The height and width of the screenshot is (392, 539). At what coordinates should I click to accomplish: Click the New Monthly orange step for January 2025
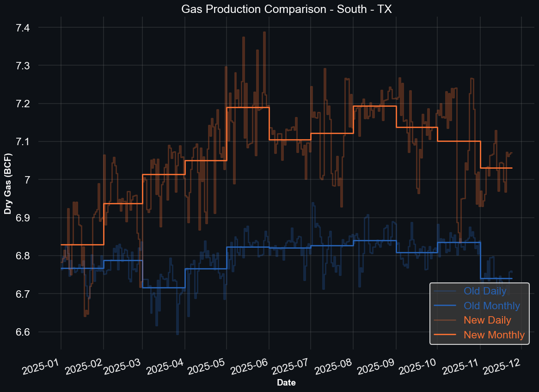click(x=82, y=245)
